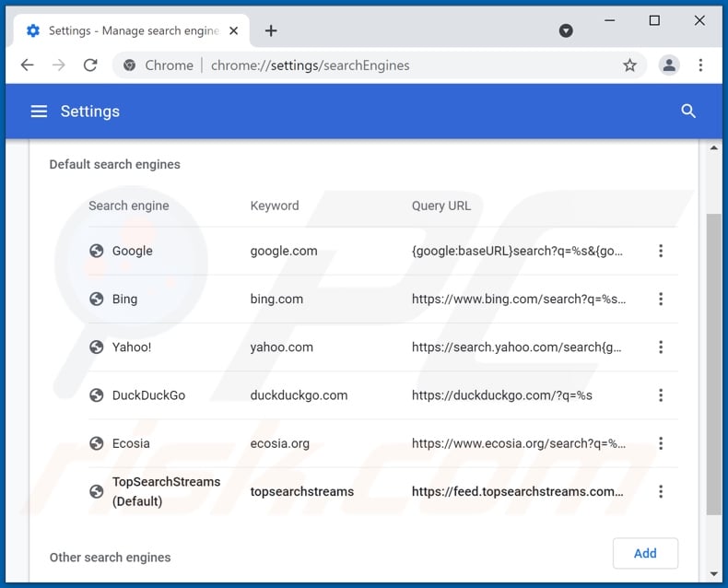The width and height of the screenshot is (728, 588).
Task: Open a new tab with plus button
Action: (271, 30)
